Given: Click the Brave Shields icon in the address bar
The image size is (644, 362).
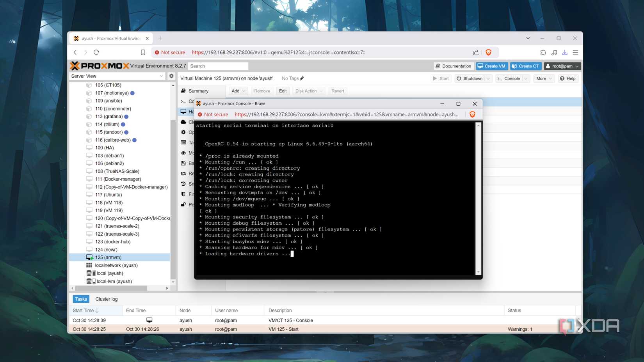Looking at the screenshot, I should (488, 52).
